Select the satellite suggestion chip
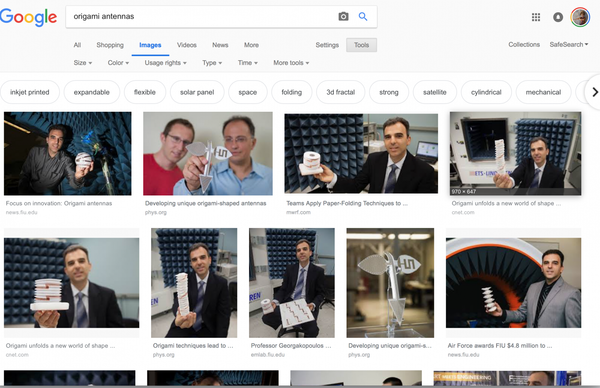The width and height of the screenshot is (600, 388). [435, 92]
